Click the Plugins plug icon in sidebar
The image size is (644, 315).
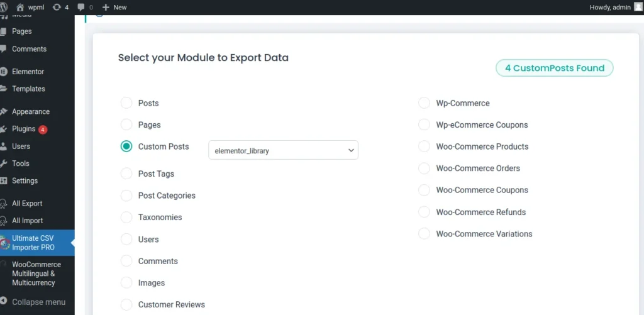pos(4,129)
